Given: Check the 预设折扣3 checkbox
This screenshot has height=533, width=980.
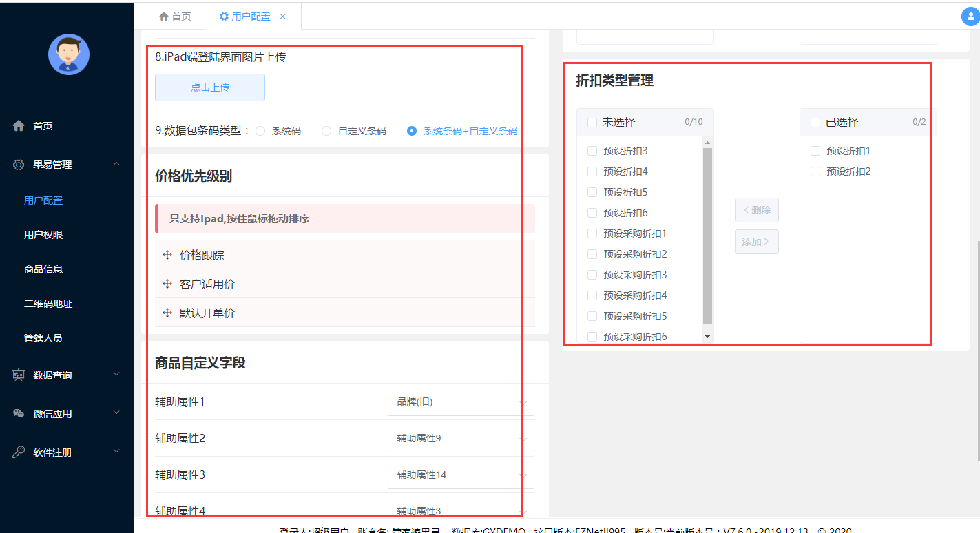Looking at the screenshot, I should click(592, 151).
